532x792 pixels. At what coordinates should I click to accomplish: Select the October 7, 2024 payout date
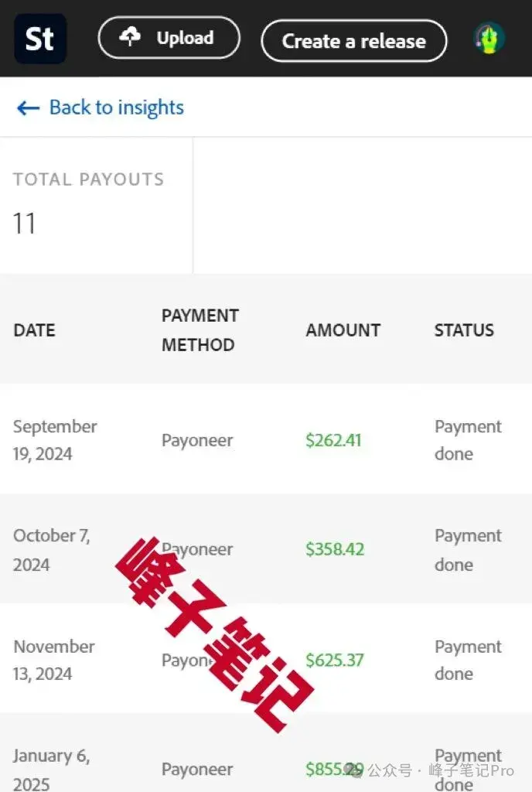click(51, 550)
